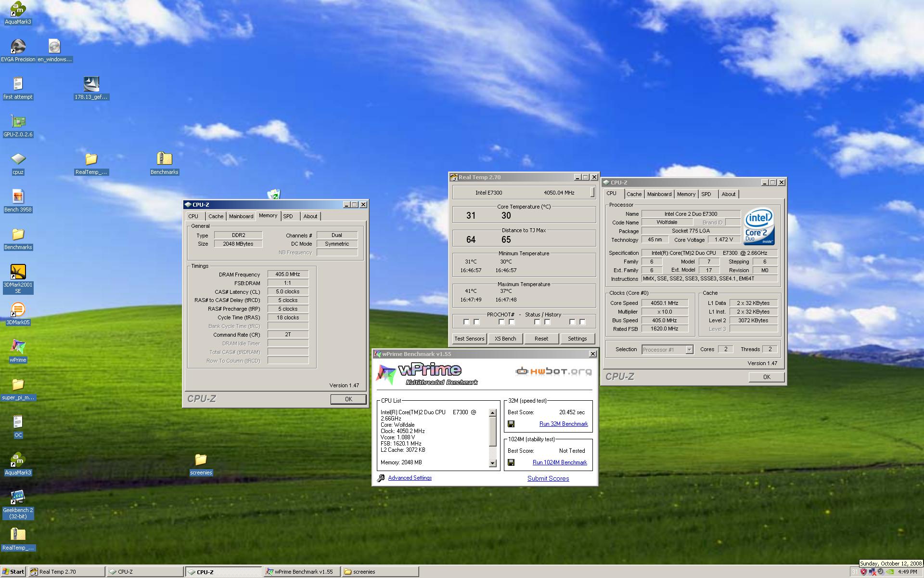Launch the GPU-Z.0.2.6 desktop icon
The height and width of the screenshot is (578, 924).
click(x=18, y=126)
